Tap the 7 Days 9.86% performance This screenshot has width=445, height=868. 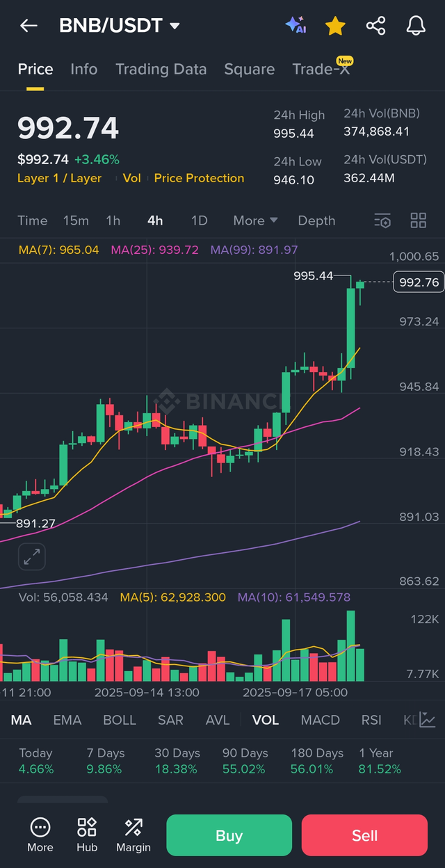[106, 761]
